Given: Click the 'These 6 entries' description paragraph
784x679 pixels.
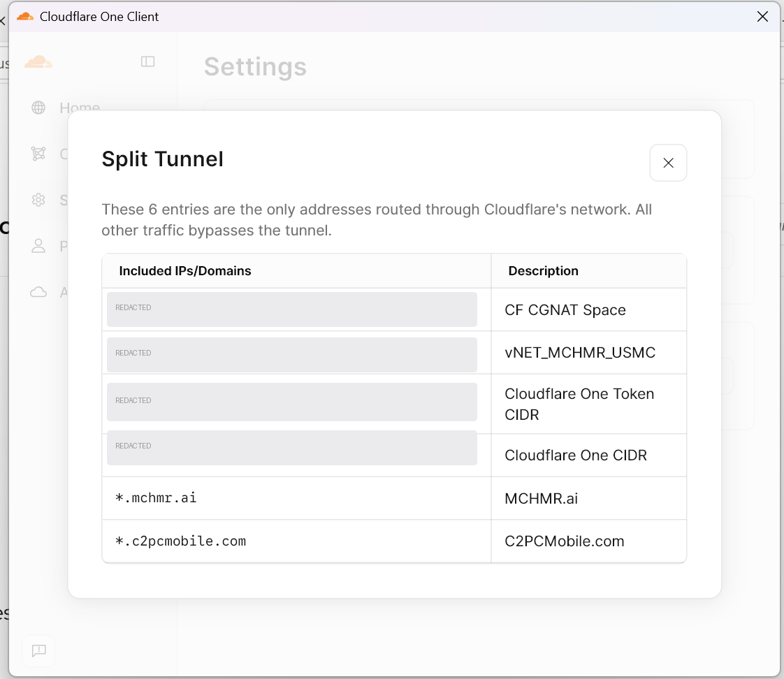Looking at the screenshot, I should pos(377,220).
